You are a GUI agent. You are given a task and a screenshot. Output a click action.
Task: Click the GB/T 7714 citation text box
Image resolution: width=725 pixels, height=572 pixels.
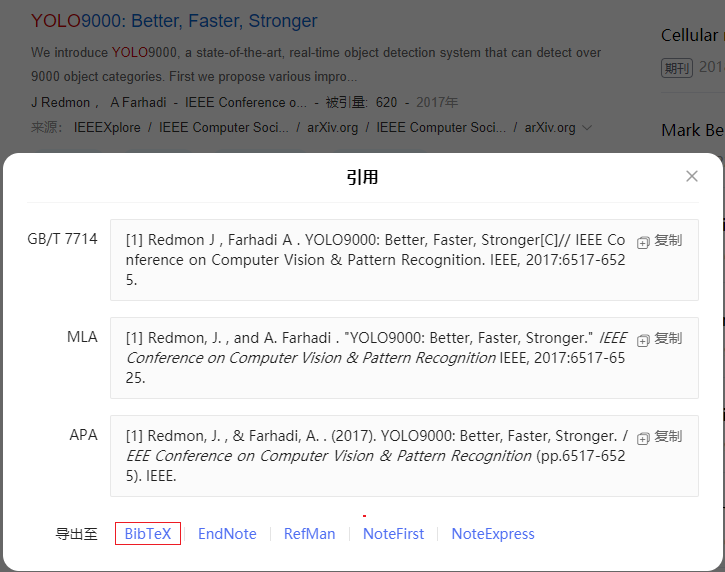pyautogui.click(x=404, y=260)
